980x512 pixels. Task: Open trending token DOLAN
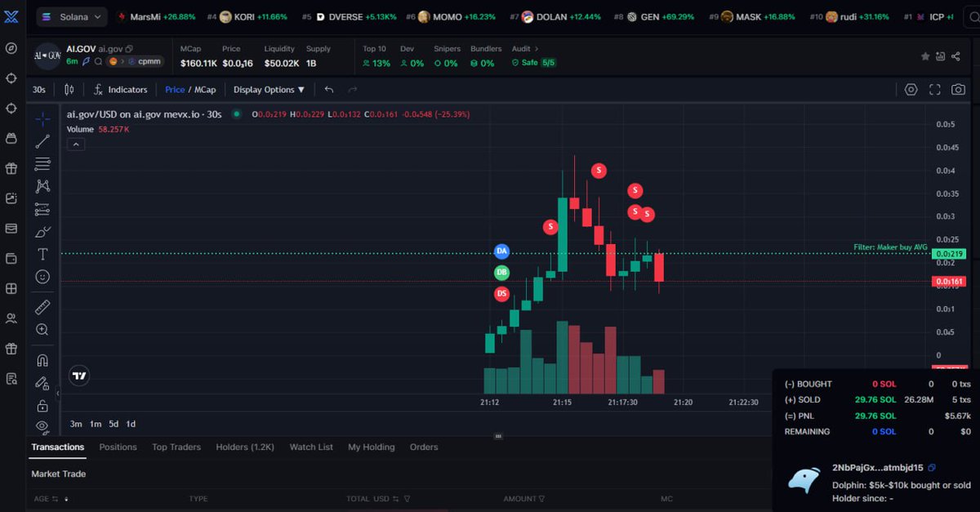click(555, 16)
